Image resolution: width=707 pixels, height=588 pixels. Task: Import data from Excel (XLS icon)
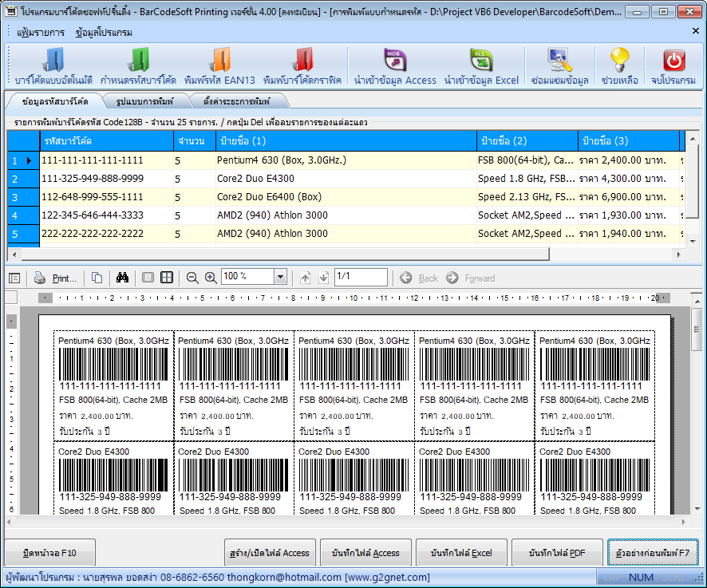click(x=481, y=67)
